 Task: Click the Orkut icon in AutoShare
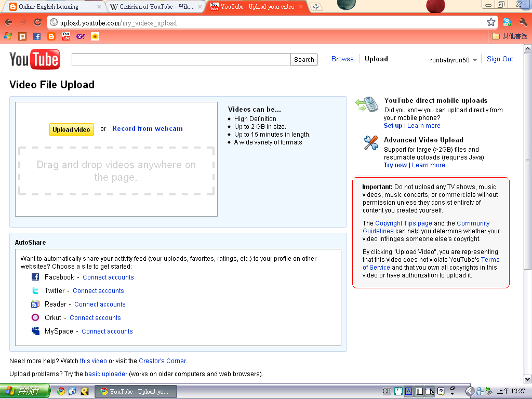[35, 317]
